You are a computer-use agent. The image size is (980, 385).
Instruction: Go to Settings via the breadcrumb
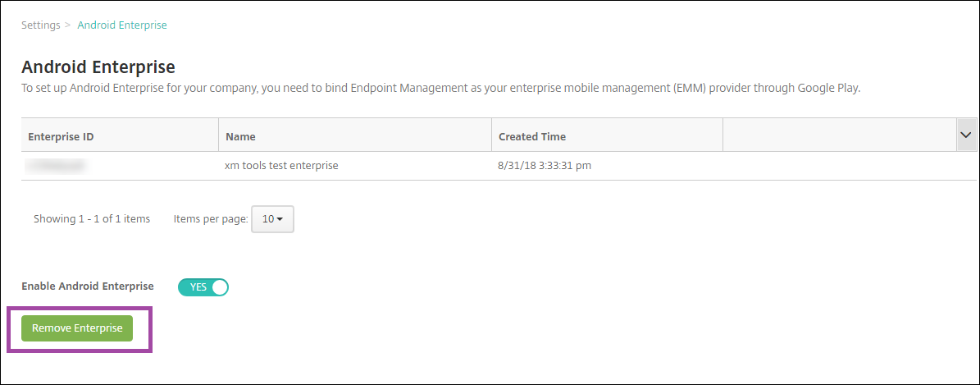[41, 25]
